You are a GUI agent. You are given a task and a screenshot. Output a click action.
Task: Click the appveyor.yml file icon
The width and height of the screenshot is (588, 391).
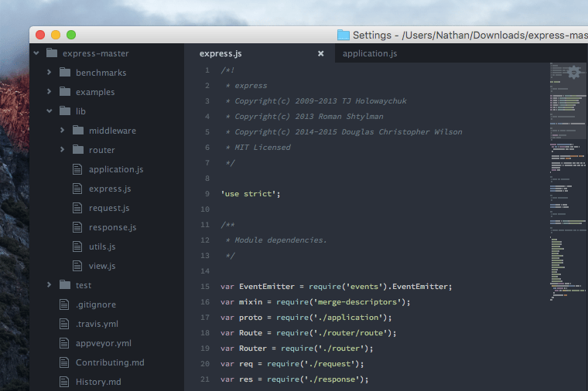tap(64, 343)
